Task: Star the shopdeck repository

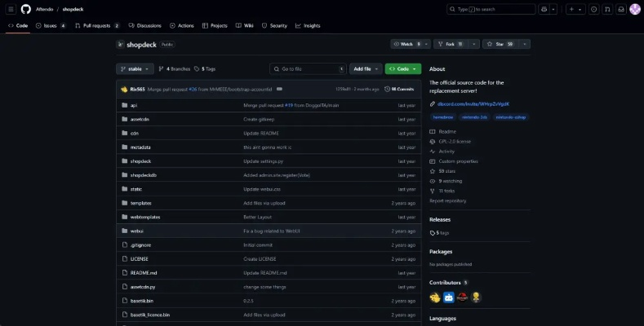Action: [497, 44]
